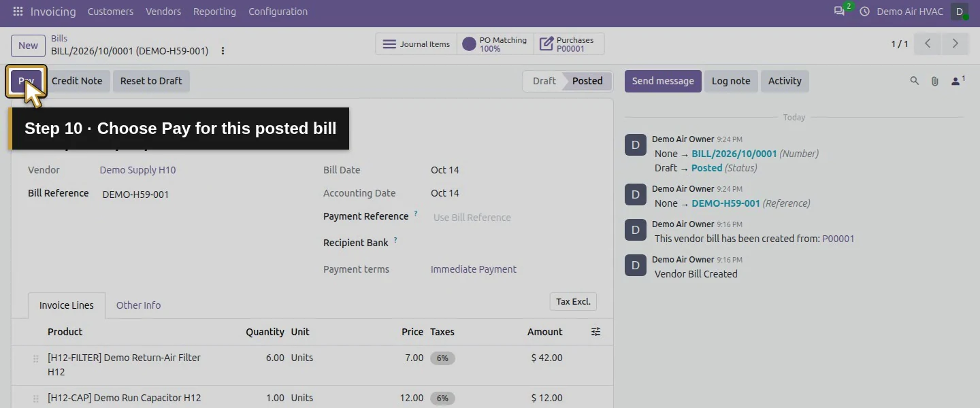
Task: Open the activities clock icon
Action: tap(865, 12)
